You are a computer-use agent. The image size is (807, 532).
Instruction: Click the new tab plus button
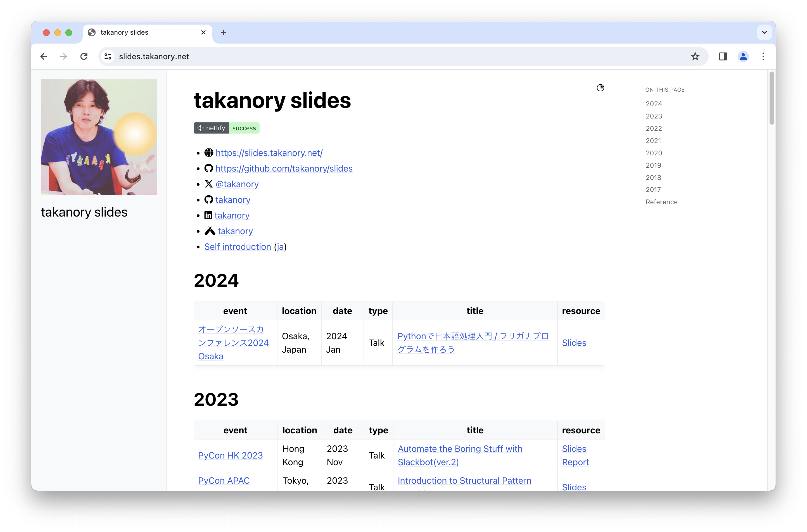point(223,32)
